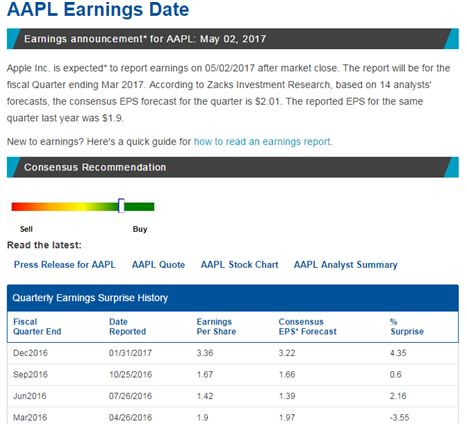Click the 10/25/2016 date reported cell
Image resolution: width=467 pixels, height=426 pixels.
(x=130, y=375)
